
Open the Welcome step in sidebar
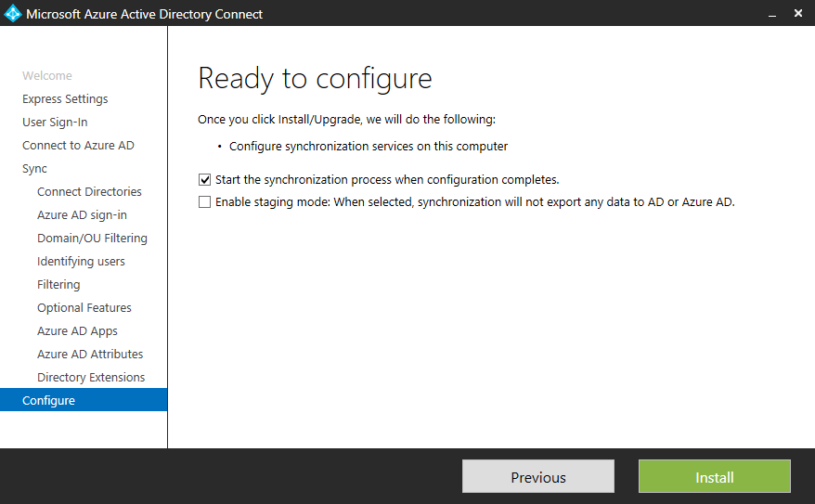coord(47,76)
